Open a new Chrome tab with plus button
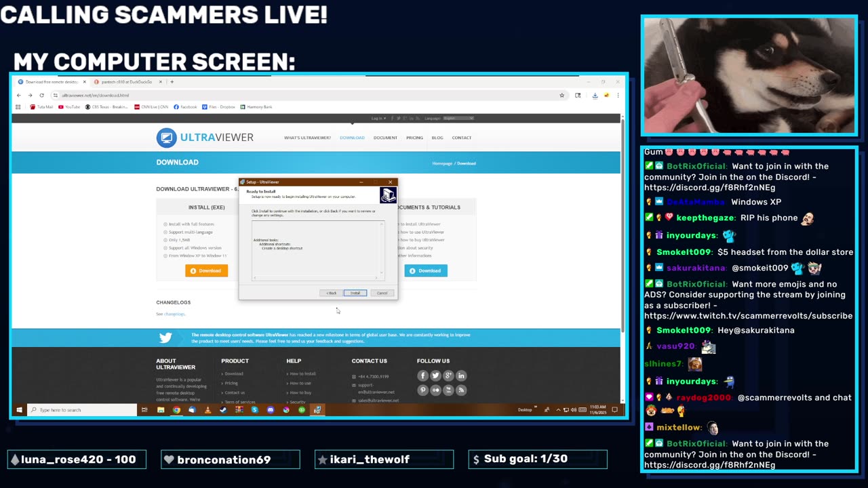868x488 pixels. [x=172, y=81]
